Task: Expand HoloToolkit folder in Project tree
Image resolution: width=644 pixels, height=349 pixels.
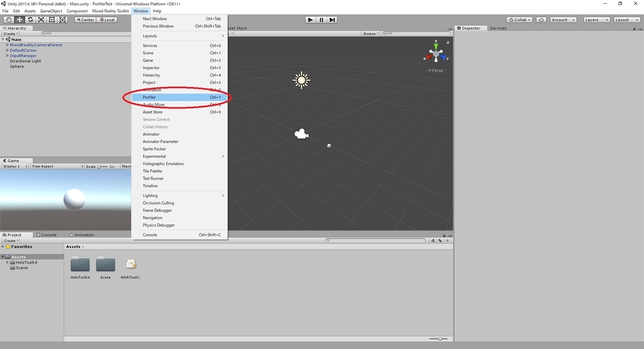Action: point(8,263)
